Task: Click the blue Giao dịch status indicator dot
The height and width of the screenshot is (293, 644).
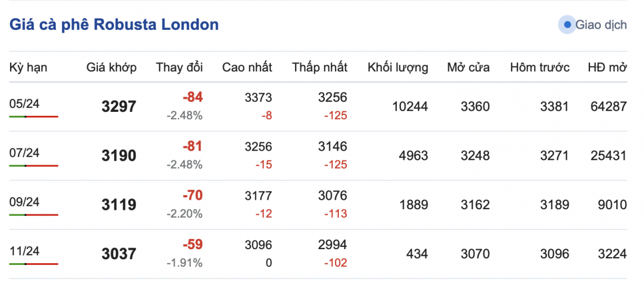Action: tap(567, 25)
